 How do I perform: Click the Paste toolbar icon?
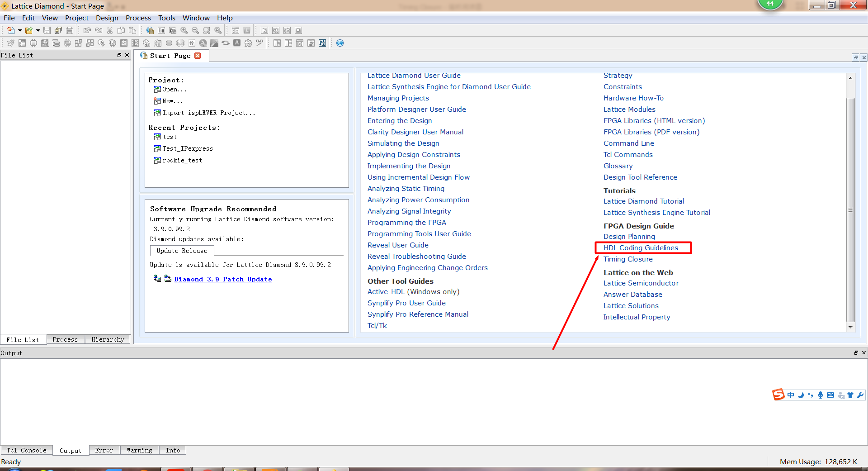coord(132,30)
